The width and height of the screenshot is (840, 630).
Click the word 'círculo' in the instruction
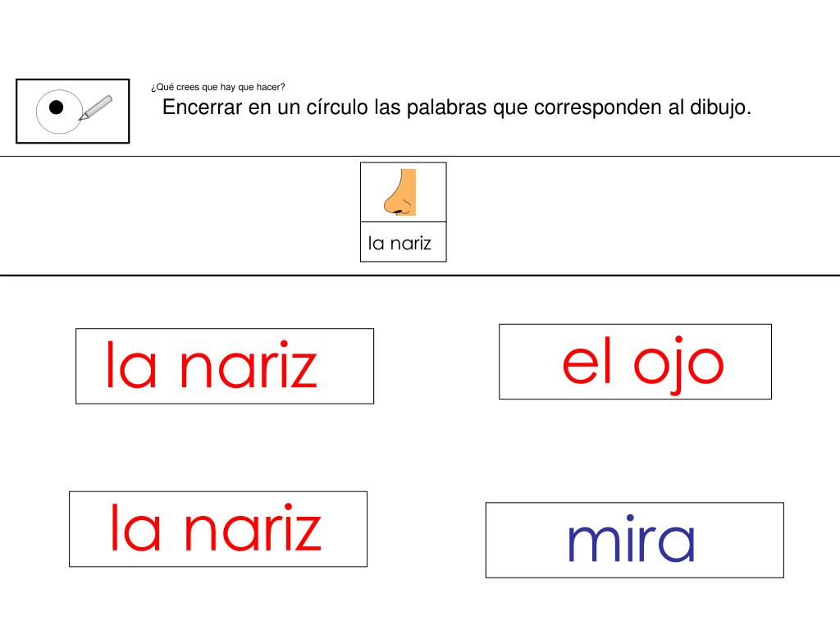tap(336, 107)
